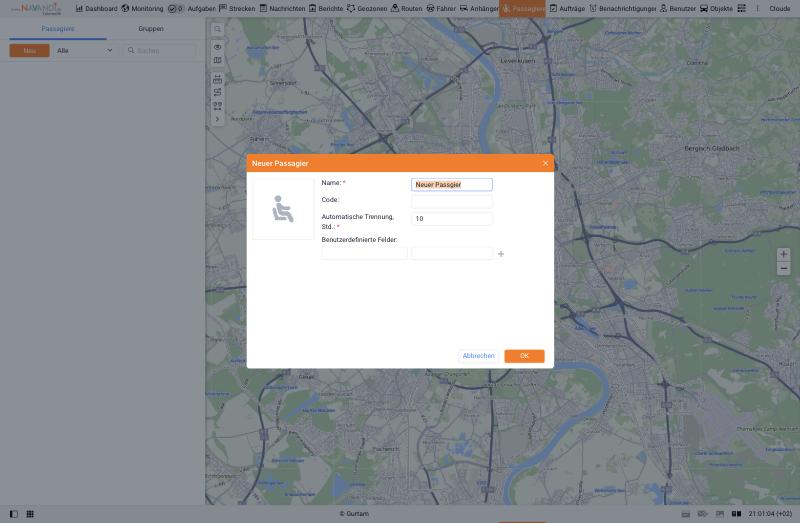The image size is (800, 523).
Task: Open the map search tool icon
Action: (217, 30)
